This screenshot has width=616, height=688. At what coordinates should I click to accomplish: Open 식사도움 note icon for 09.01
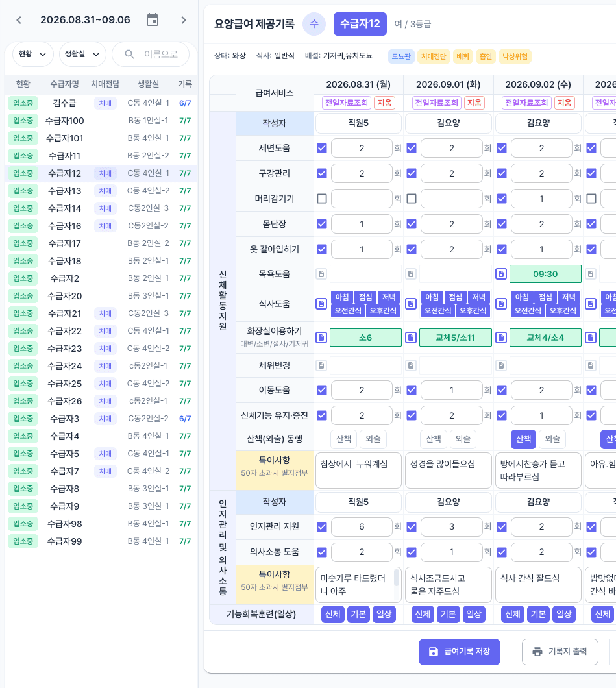tap(411, 304)
